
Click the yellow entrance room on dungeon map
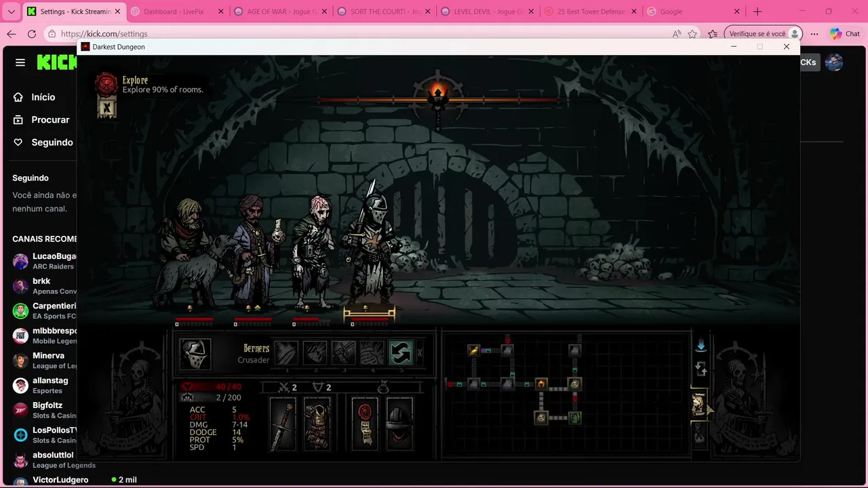point(473,350)
